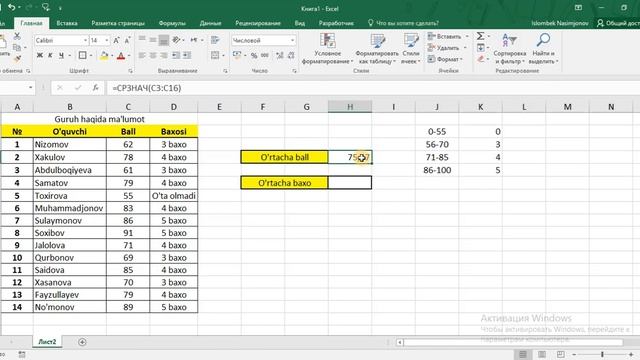Screen dimensions: 640x360
Task: Click the Copy icon in clipboard group
Action: click(17, 48)
